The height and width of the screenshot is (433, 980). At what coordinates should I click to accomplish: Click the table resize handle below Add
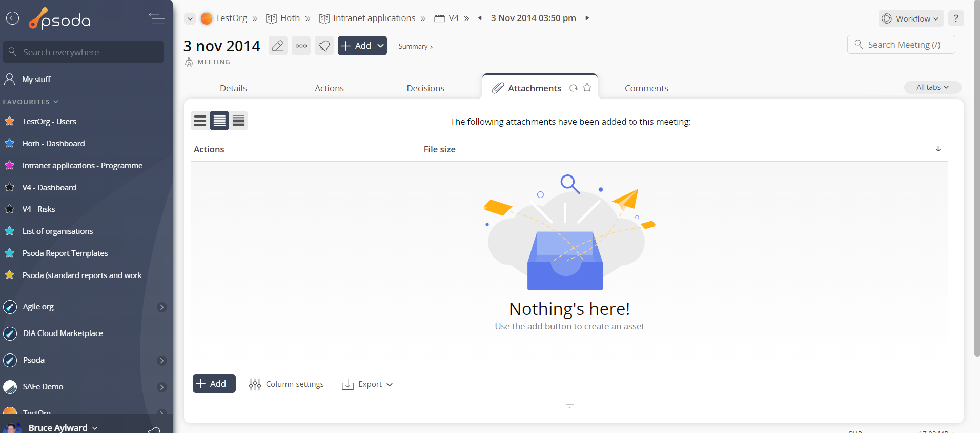[569, 405]
